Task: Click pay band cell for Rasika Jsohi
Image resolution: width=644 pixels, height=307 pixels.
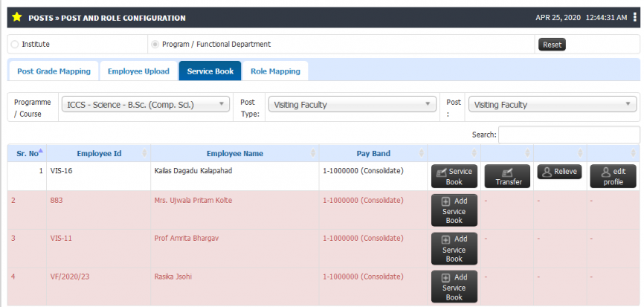Action: click(x=373, y=286)
